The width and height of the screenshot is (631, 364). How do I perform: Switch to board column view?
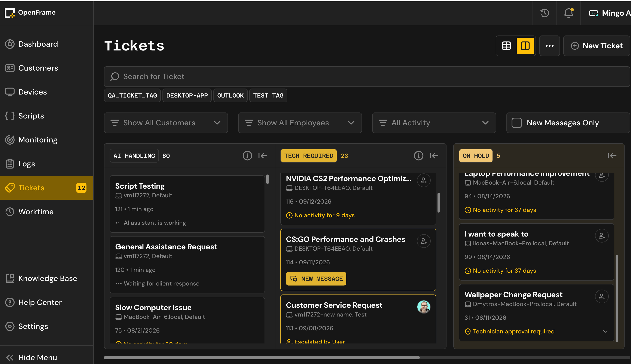[525, 46]
